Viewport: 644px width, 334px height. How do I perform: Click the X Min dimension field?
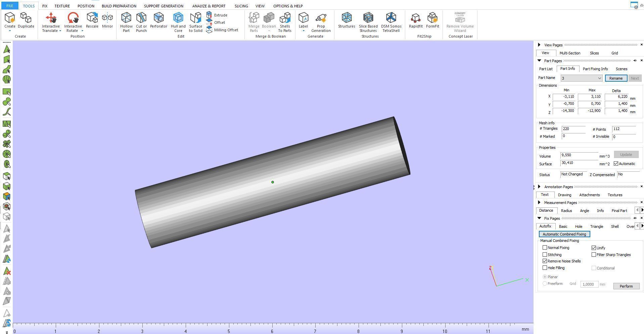pos(564,97)
